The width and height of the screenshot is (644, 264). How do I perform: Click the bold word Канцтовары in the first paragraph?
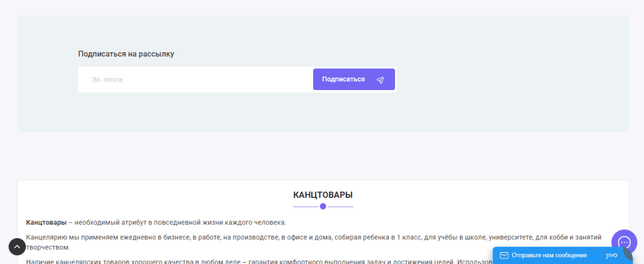pos(46,222)
